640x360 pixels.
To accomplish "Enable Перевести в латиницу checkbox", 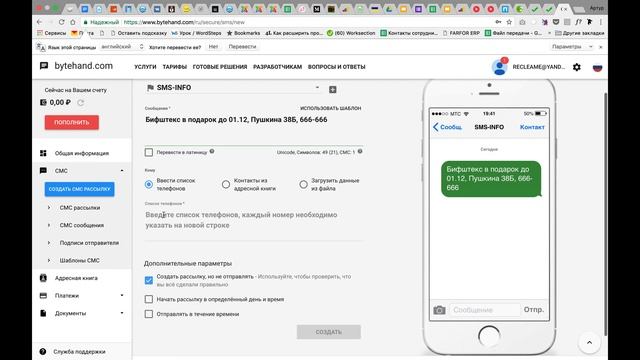I will coord(149,152).
